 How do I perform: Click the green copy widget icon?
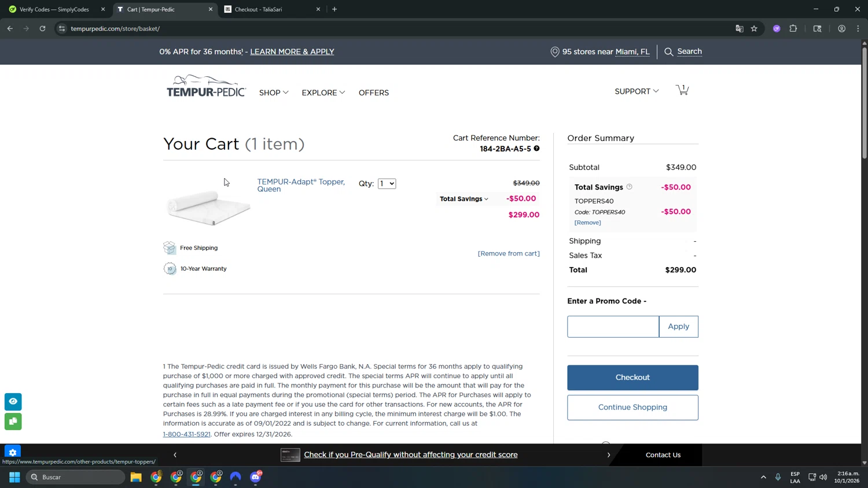point(13,422)
